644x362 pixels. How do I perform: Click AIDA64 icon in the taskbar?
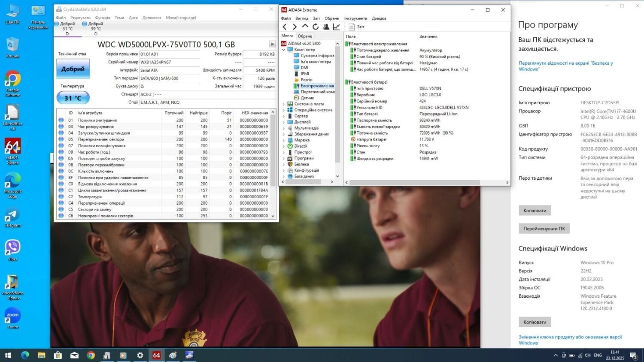[156, 355]
